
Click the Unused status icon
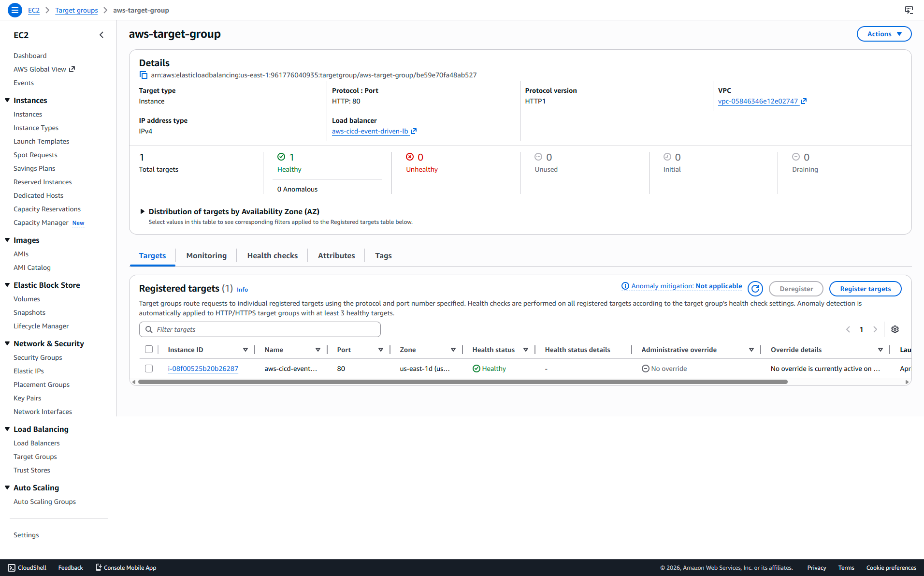[x=538, y=157]
